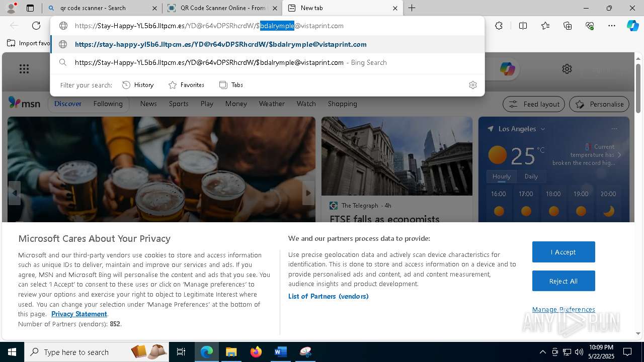Image resolution: width=644 pixels, height=362 pixels.
Task: Open List of Partners (vendors) link
Action: [x=328, y=296]
